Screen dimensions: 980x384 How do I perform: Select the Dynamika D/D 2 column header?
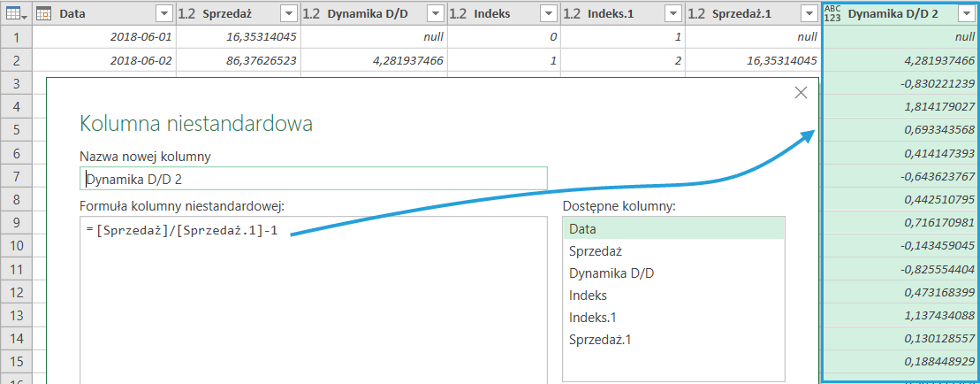(893, 13)
